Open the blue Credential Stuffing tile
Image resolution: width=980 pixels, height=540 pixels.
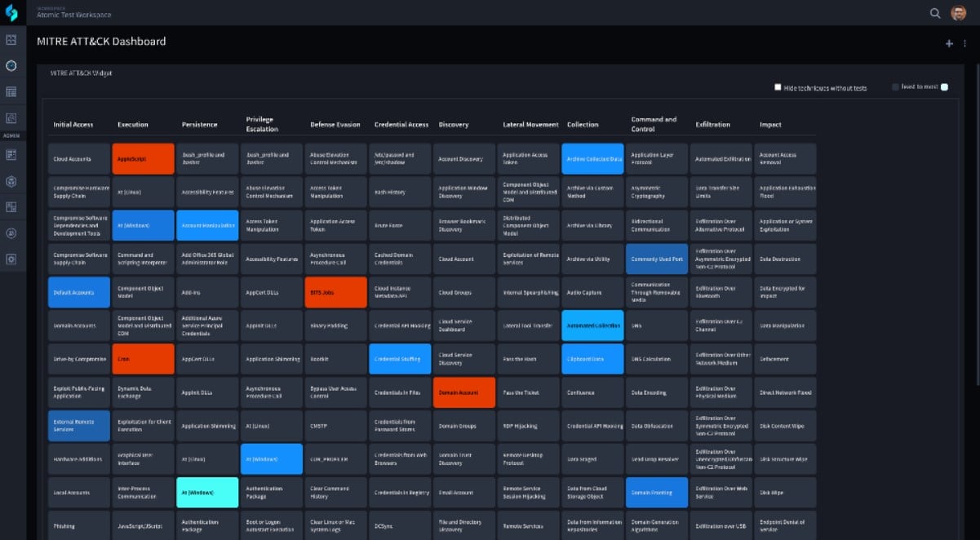401,359
